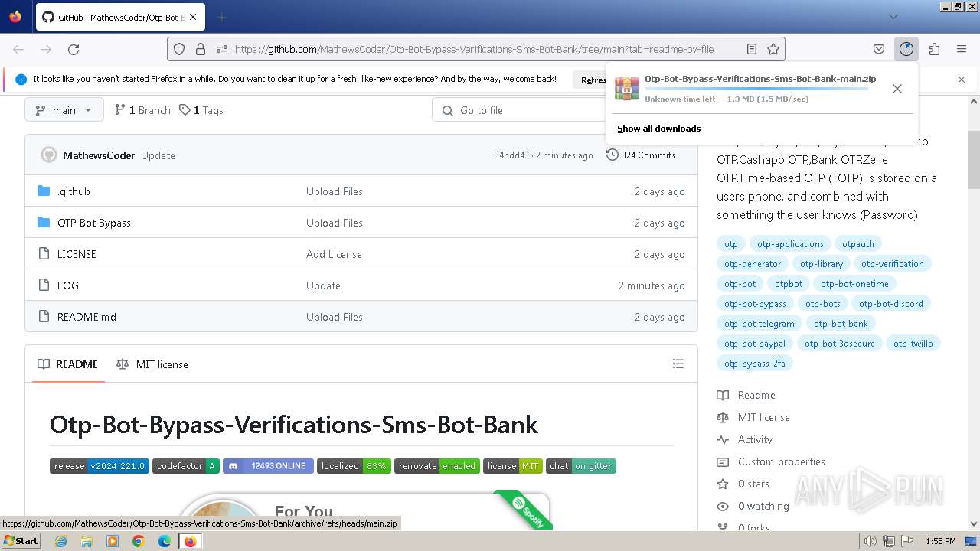The width and height of the screenshot is (980, 551).
Task: Close the GitHub MathewsCoder tab
Action: coord(193,17)
